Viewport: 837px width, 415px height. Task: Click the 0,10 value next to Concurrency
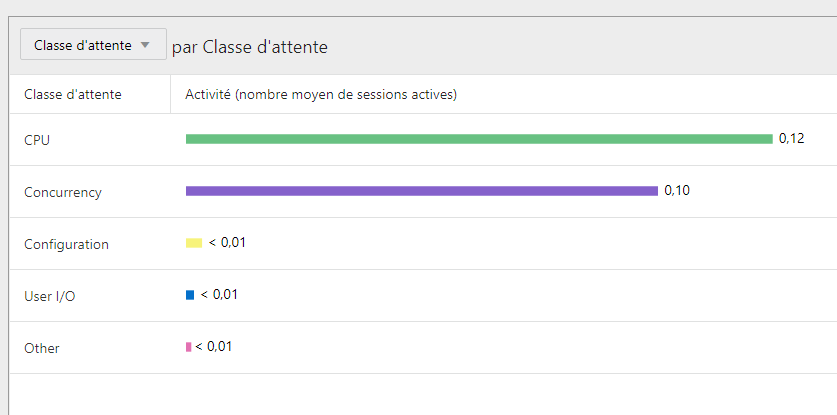(x=677, y=191)
